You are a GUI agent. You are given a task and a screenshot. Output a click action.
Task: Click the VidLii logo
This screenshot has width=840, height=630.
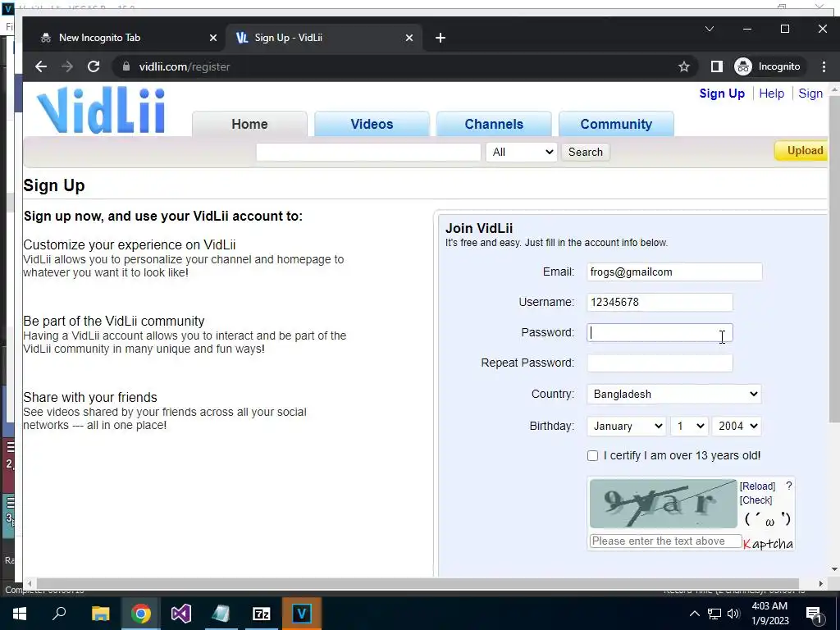101,110
